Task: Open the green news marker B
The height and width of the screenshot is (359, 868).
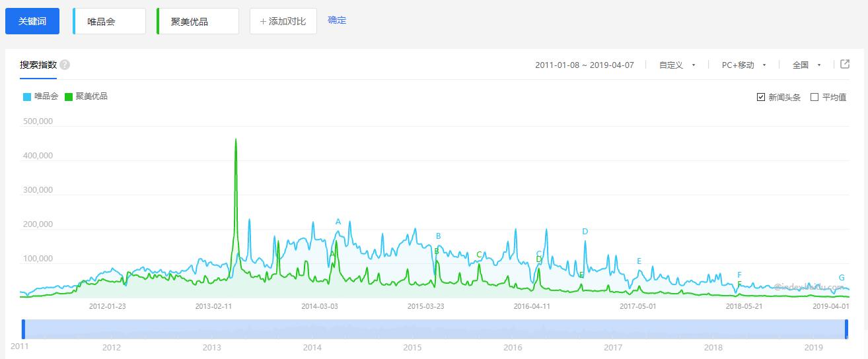Action: pyautogui.click(x=437, y=251)
